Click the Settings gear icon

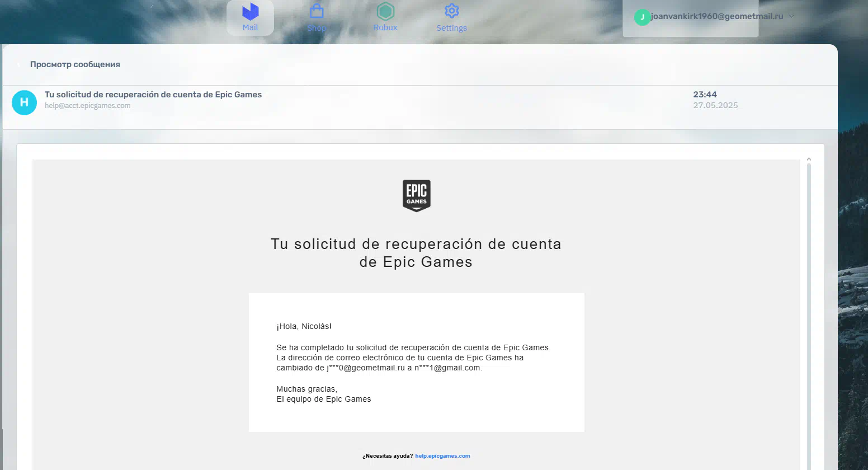tap(451, 11)
